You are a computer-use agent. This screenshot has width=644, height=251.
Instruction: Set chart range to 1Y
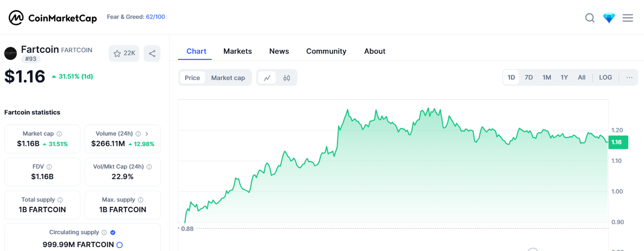click(565, 77)
